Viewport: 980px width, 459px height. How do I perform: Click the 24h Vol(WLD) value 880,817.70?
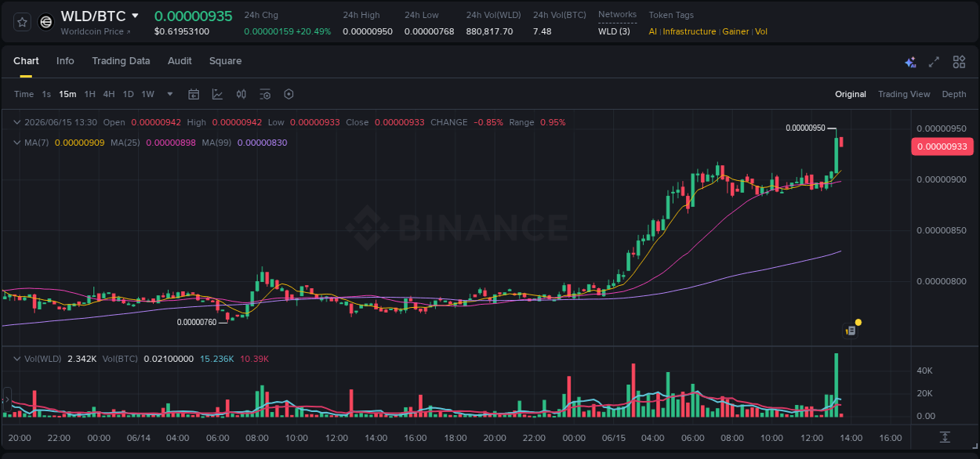point(489,31)
